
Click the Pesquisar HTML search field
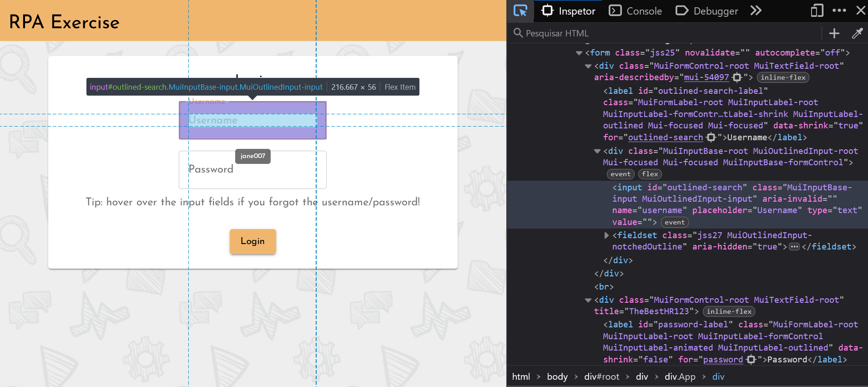coord(664,33)
